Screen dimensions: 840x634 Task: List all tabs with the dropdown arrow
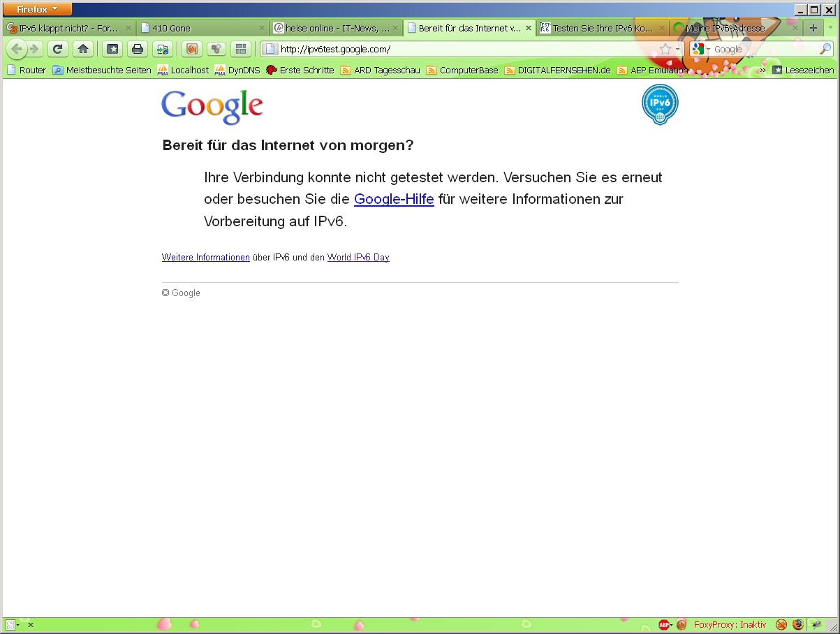pyautogui.click(x=831, y=28)
